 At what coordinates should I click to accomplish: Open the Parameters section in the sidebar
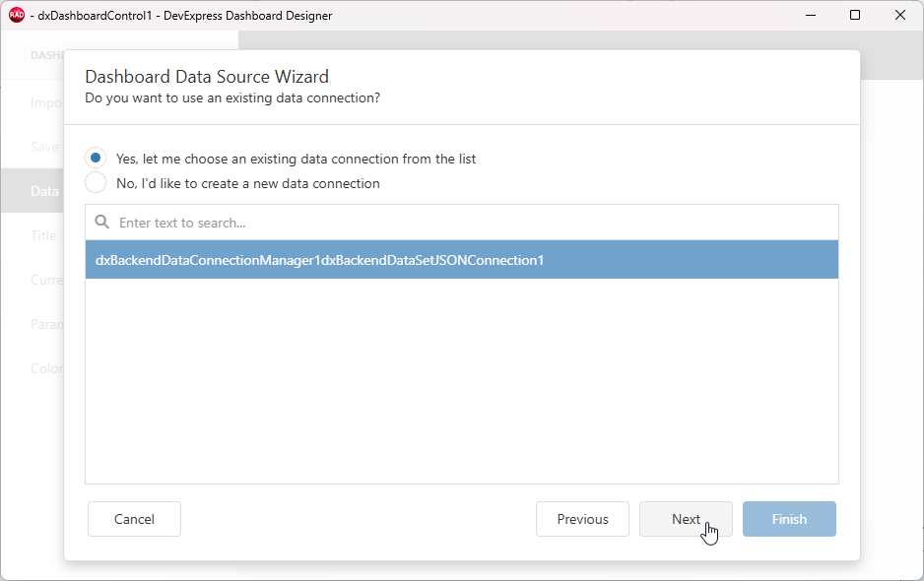point(44,324)
